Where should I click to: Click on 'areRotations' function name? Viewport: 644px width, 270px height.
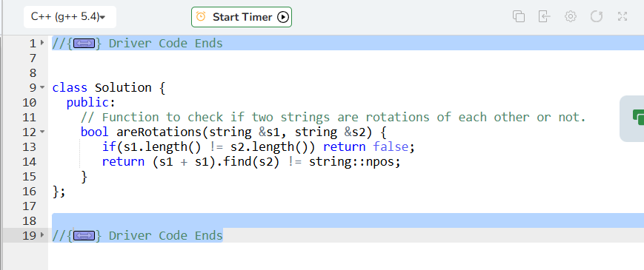[159, 132]
